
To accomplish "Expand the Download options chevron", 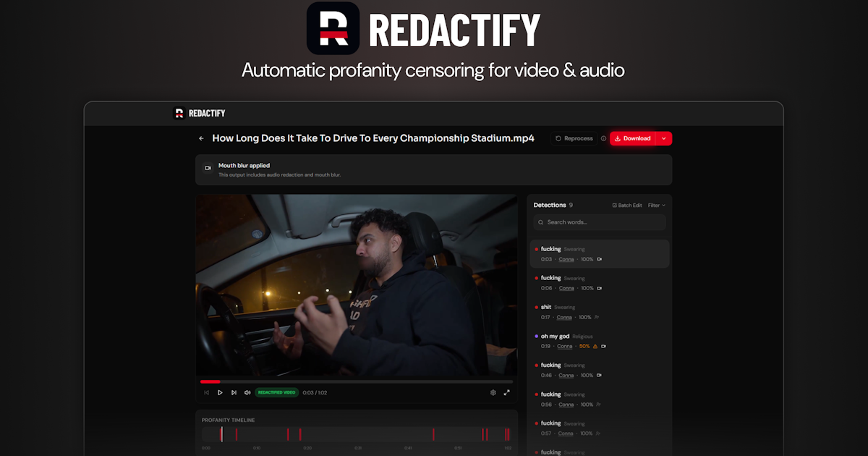I will coord(664,138).
